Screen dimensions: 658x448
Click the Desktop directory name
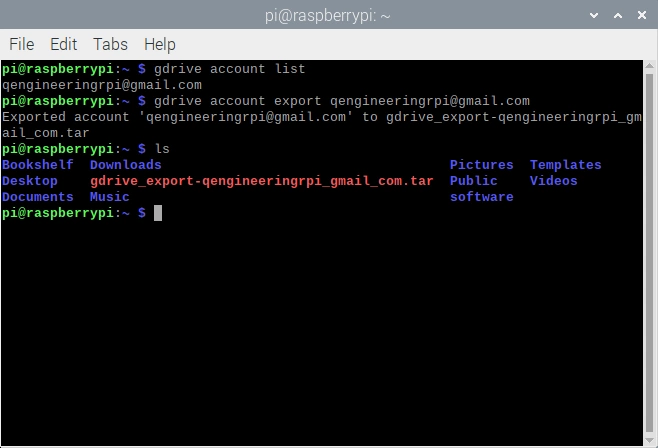click(30, 181)
